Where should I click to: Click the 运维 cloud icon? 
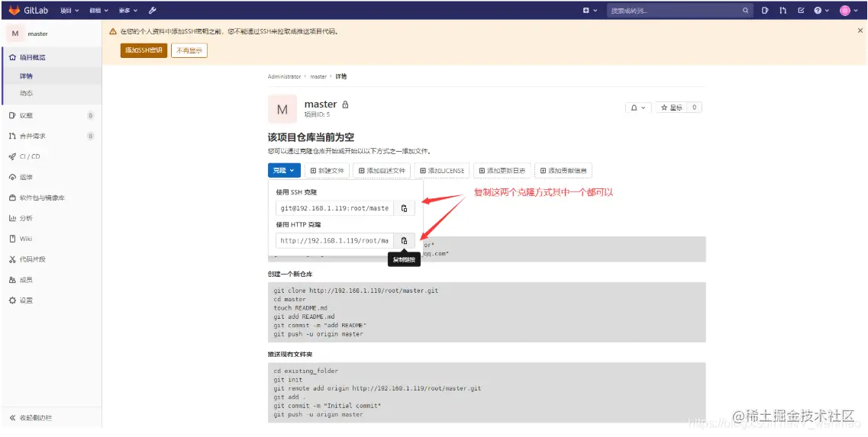[x=13, y=177]
